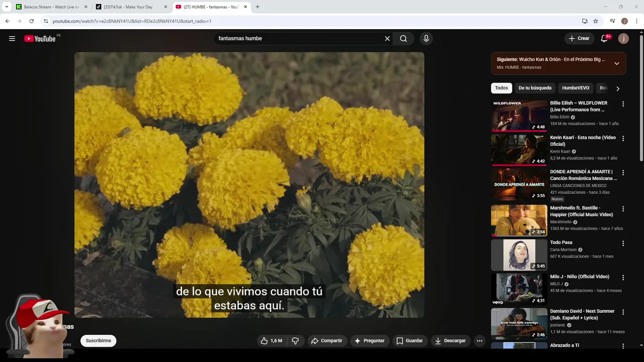
Task: Like the video with the thumbs-up button
Action: tap(271, 341)
